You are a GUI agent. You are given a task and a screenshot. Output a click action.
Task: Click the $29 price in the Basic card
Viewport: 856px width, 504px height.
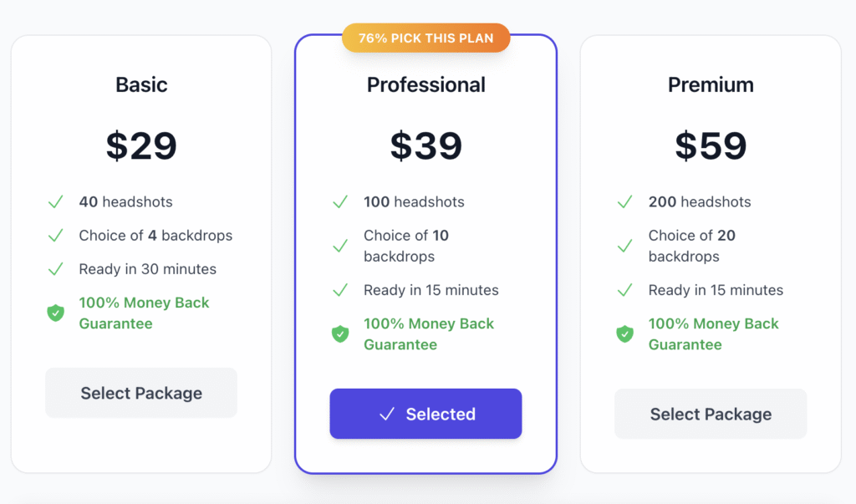pos(140,146)
